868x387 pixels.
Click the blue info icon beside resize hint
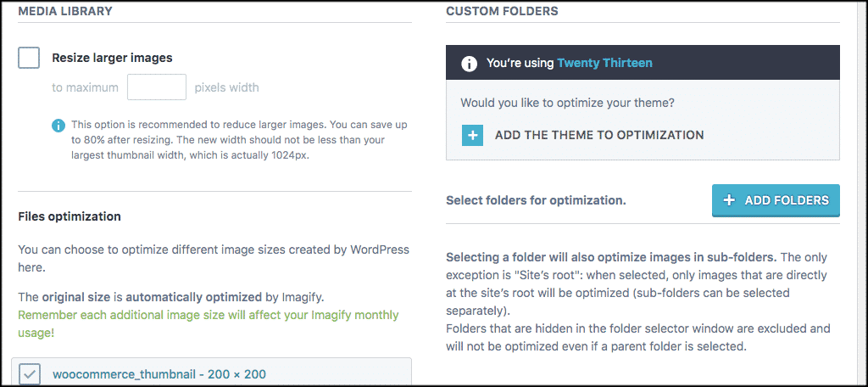pos(58,126)
